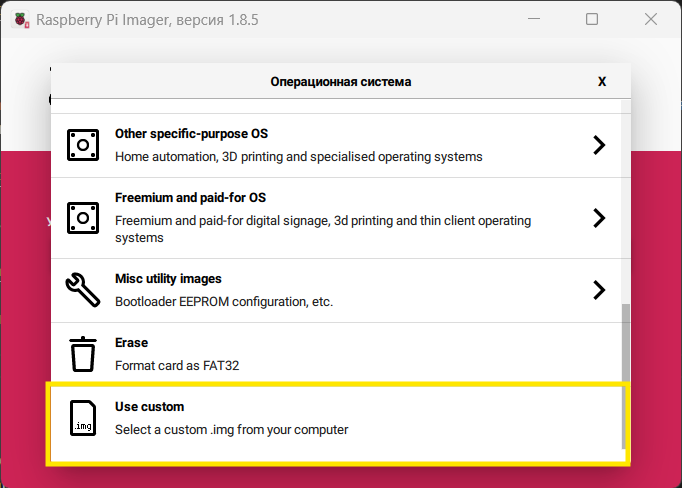Click the Other specific-purpose OS board icon
682x488 pixels.
pos(83,145)
